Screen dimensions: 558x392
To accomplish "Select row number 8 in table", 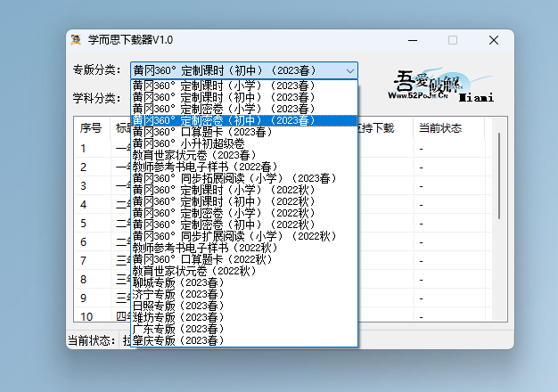I will tap(83, 280).
